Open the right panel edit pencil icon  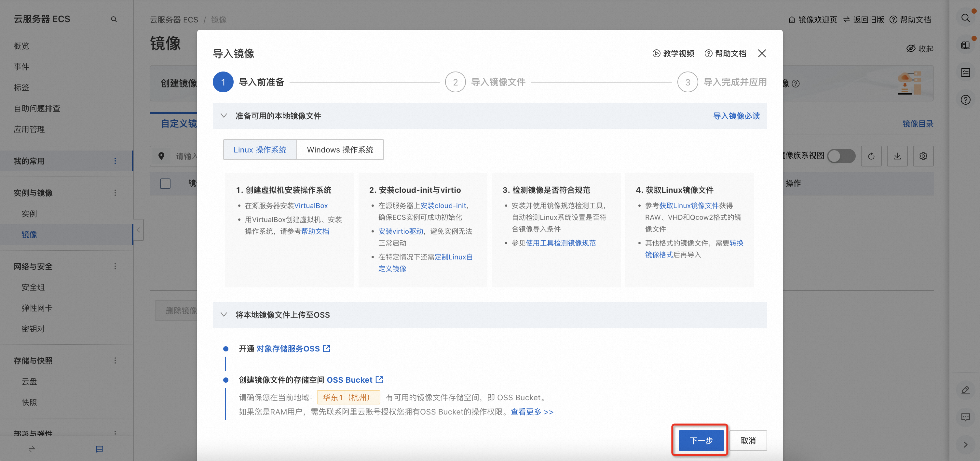point(965,390)
